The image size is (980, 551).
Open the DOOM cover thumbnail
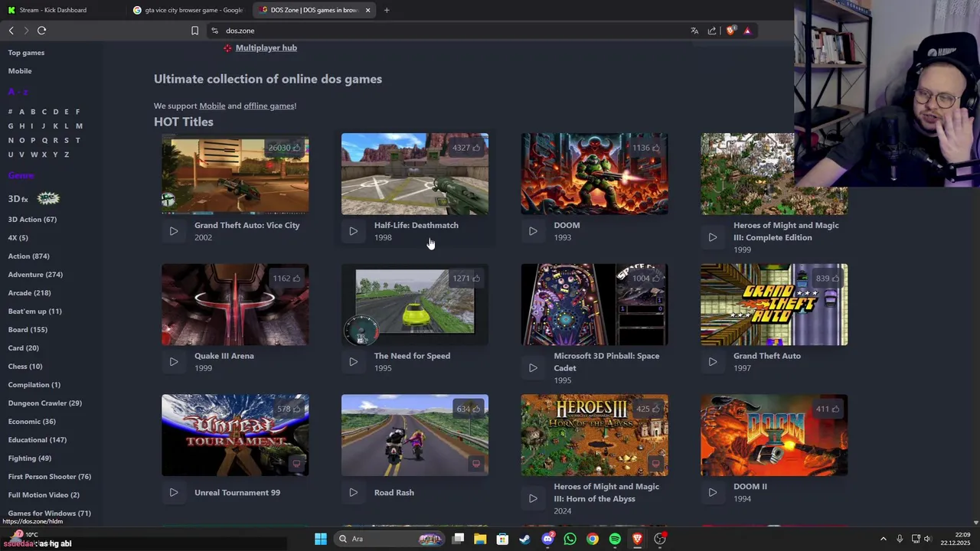tap(594, 174)
